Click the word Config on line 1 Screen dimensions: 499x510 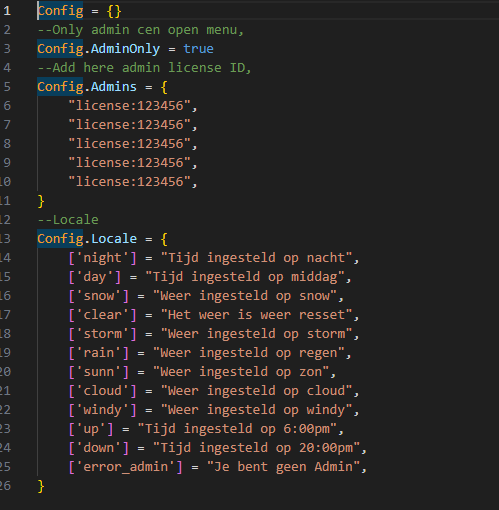60,11
